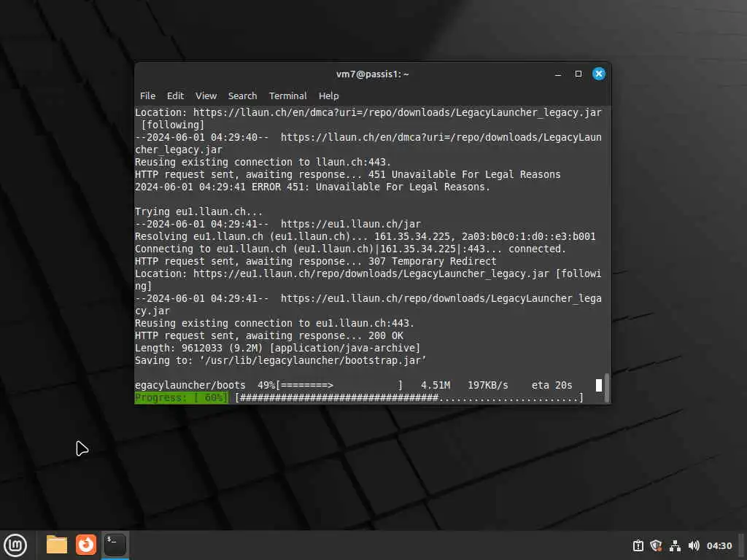Launch Firefox from the taskbar
The image size is (747, 560).
click(86, 545)
